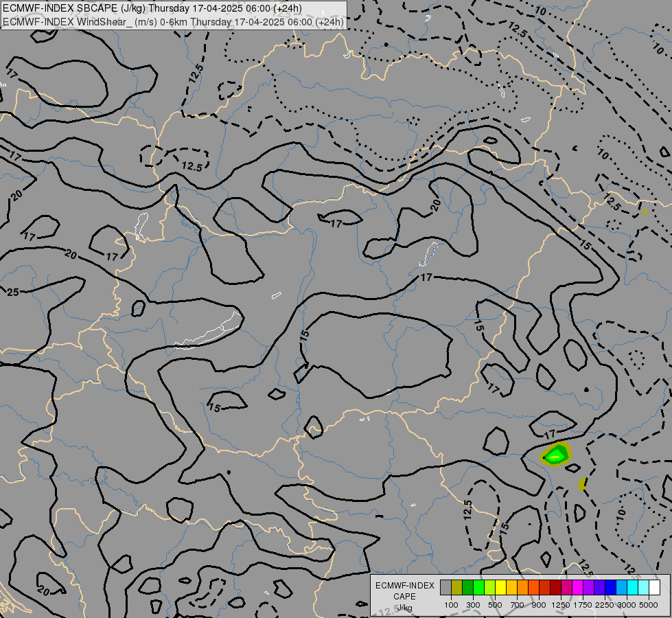This screenshot has width=672, height=618.
Task: Click the SBCAPE title line
Action: point(152,8)
